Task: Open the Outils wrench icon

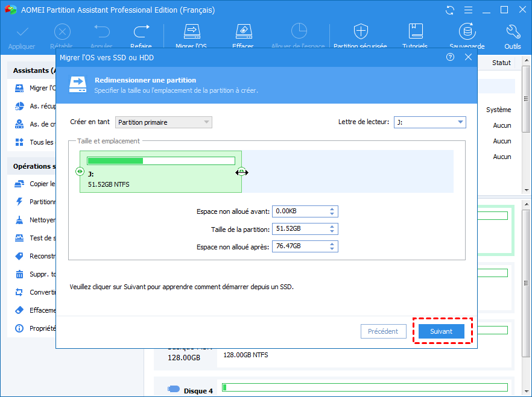Action: tap(513, 32)
